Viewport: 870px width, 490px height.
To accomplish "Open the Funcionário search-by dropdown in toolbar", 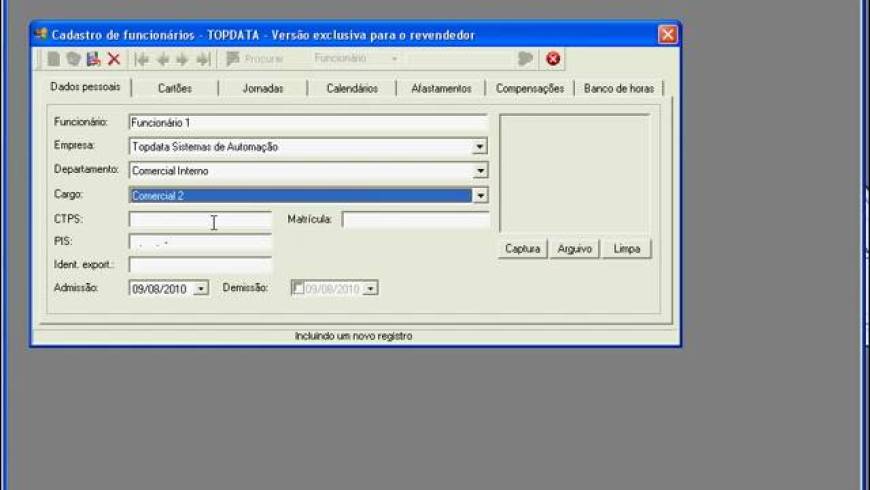I will 394,58.
